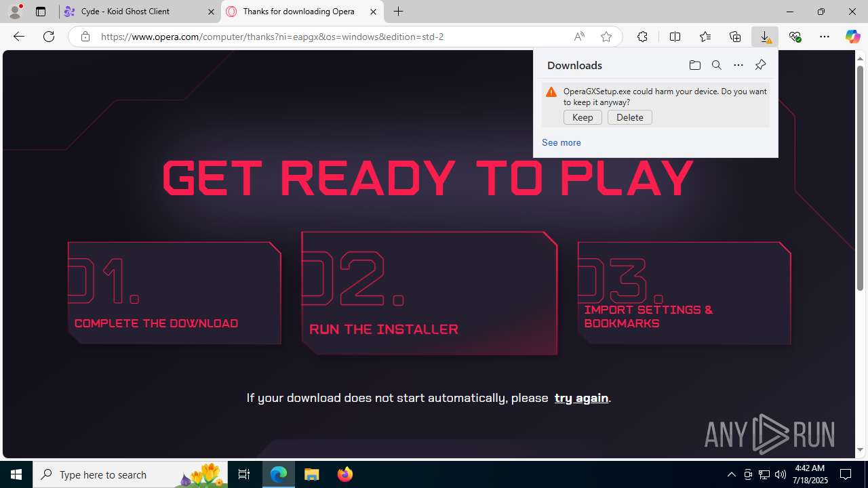The height and width of the screenshot is (488, 868).
Task: Launch Firefox from the taskbar
Action: (x=344, y=474)
